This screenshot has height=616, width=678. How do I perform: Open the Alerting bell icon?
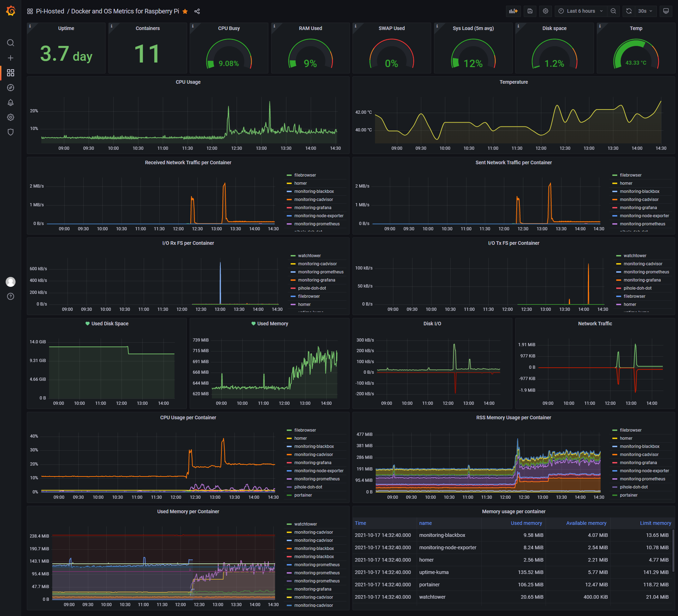pos(11,103)
